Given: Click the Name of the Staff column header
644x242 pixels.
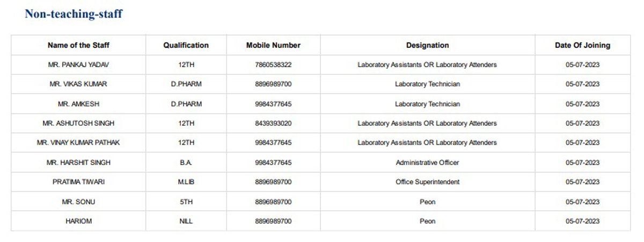Looking at the screenshot, I should pos(78,45).
